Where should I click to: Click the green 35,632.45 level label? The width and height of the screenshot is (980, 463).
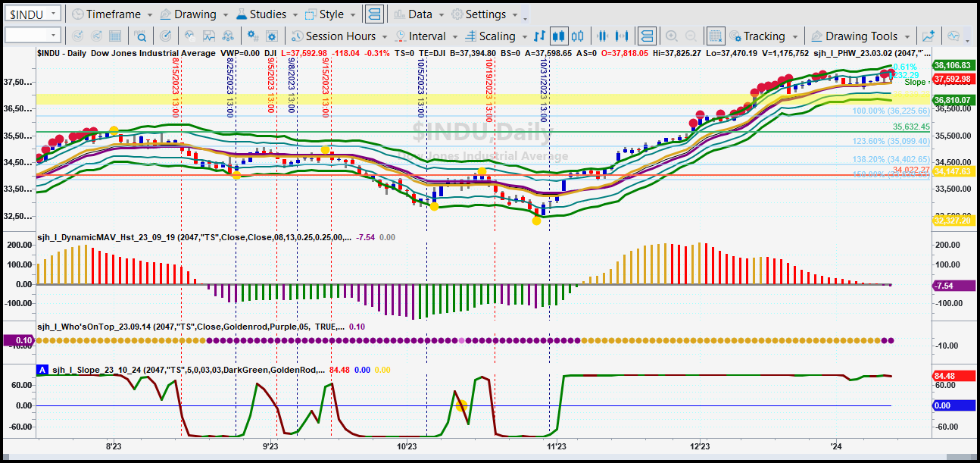[x=911, y=127]
